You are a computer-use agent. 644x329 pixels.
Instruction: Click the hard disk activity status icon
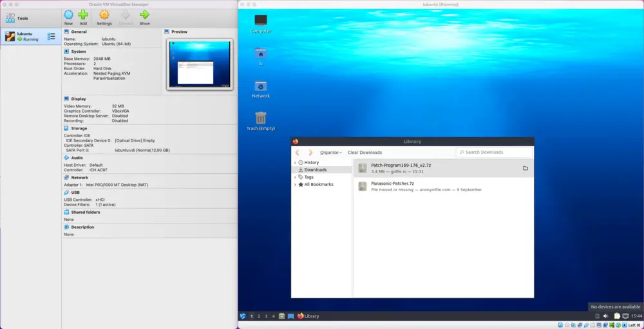click(560, 325)
